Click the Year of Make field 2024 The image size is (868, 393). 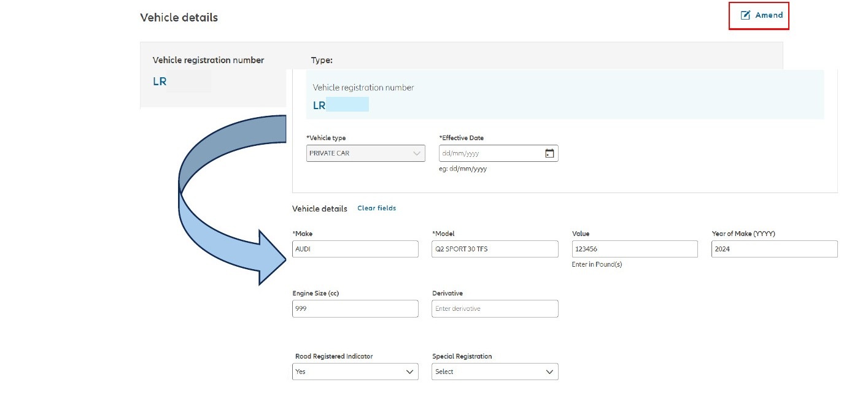click(x=775, y=249)
